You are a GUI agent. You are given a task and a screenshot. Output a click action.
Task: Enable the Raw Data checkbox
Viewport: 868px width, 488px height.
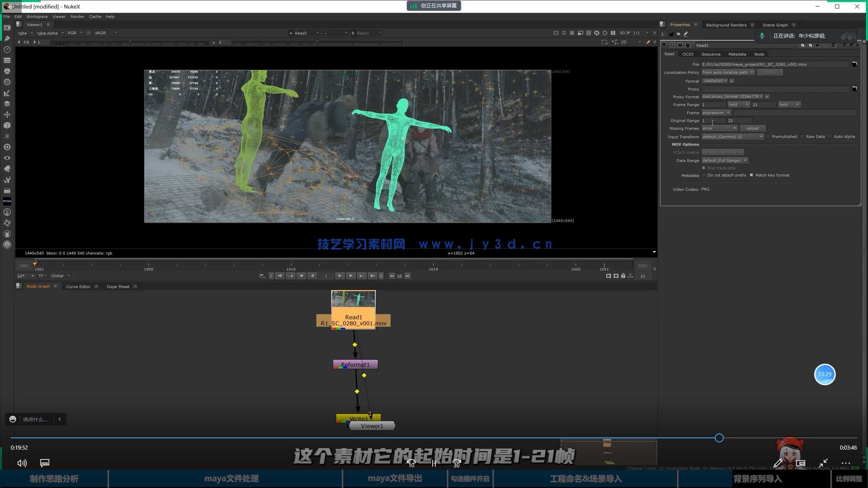802,136
